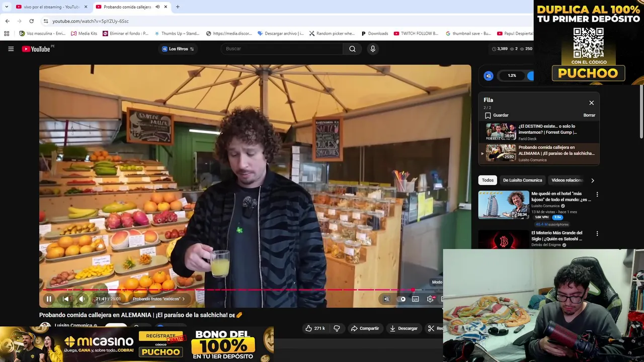The image size is (644, 362).
Task: Click the Descargar download button
Action: (404, 328)
